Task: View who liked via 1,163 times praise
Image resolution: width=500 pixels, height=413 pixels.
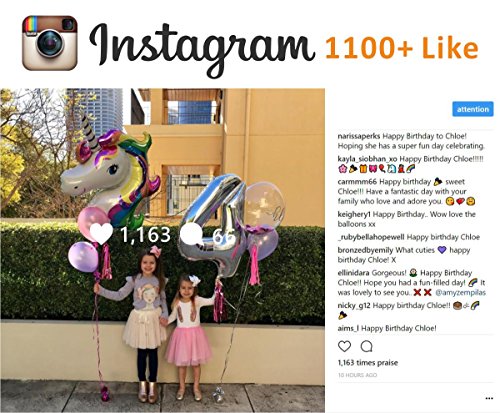Action: (x=368, y=363)
